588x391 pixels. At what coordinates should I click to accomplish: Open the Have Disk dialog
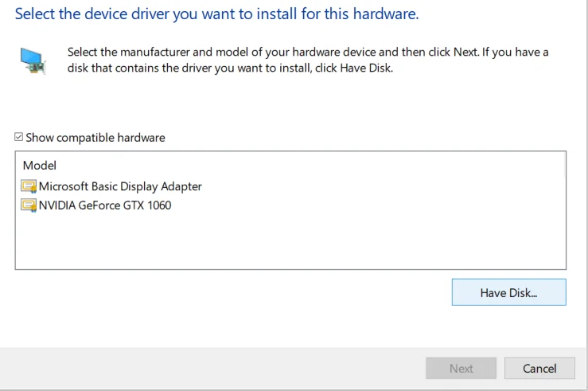pos(509,292)
